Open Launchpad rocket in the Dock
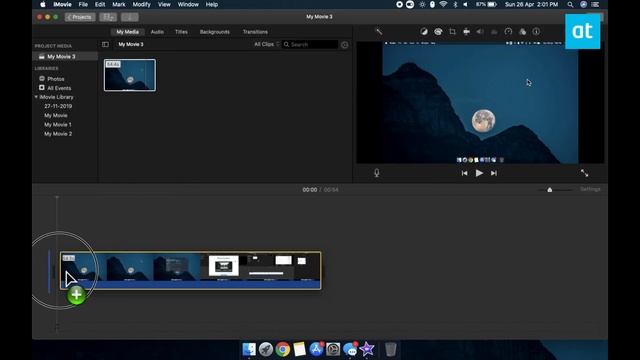Viewport: 640px width, 360px height. pos(266,349)
